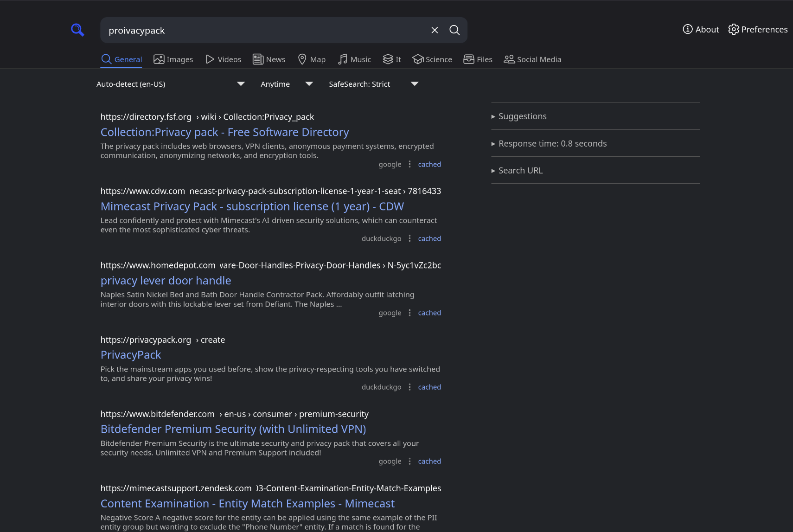Open Collection:Privacy pack - Free Software Directory

(225, 132)
